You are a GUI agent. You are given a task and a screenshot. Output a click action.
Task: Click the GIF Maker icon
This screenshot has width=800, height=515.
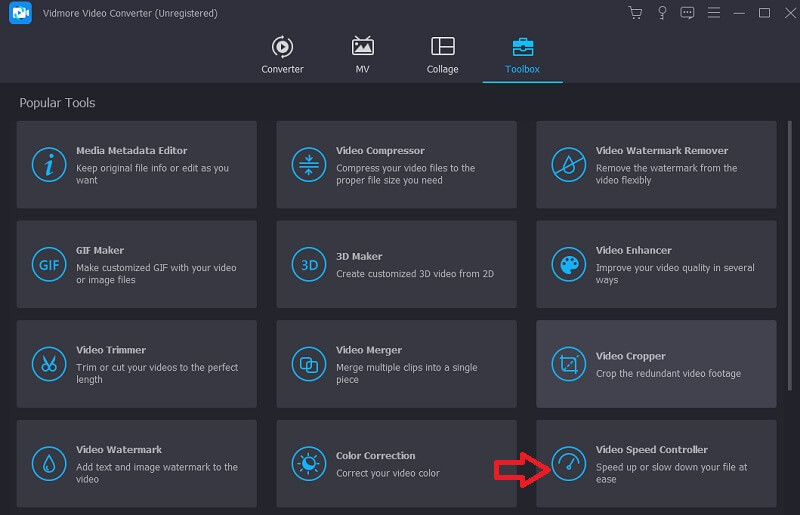click(49, 264)
